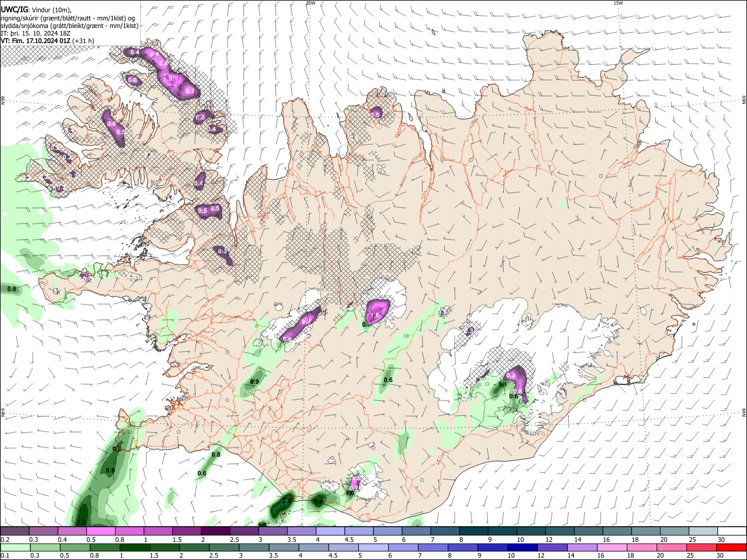Screen dimensions: 747x560
Task: Select the 'rigning/skúrir' legend description line
Action: [68, 18]
